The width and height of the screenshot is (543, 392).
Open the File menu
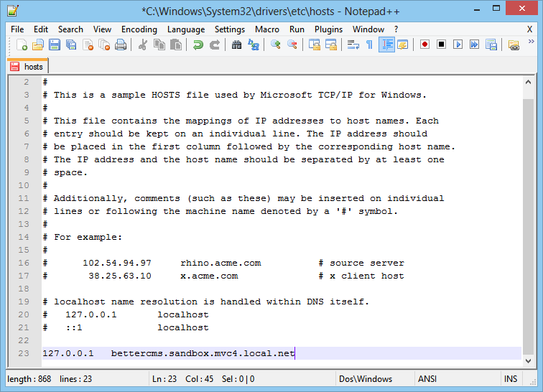point(17,29)
